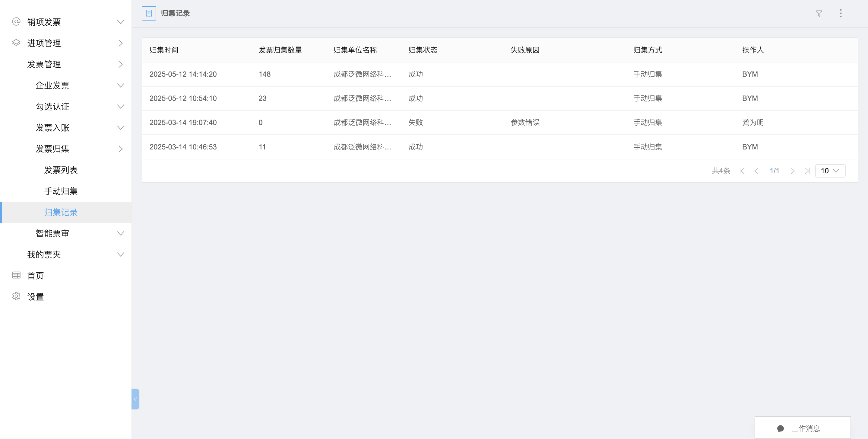868x439 pixels.
Task: Click the 归集记录 page header icon
Action: 149,13
